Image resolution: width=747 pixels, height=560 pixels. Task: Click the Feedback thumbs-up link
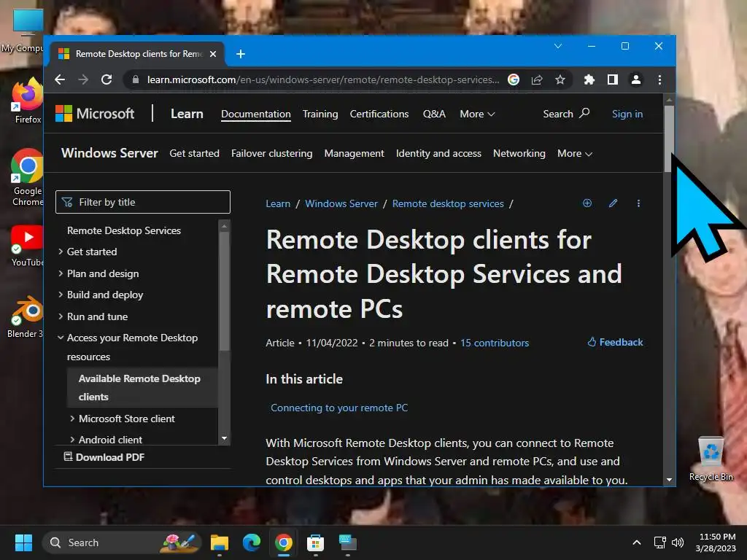coord(615,343)
